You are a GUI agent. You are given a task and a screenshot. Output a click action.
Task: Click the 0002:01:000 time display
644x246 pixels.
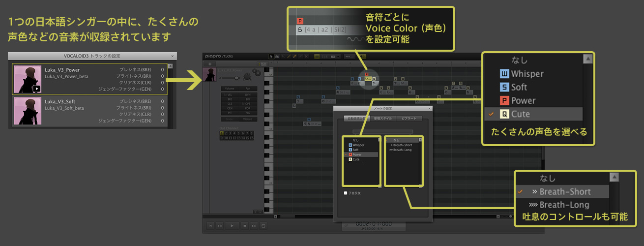point(374,224)
